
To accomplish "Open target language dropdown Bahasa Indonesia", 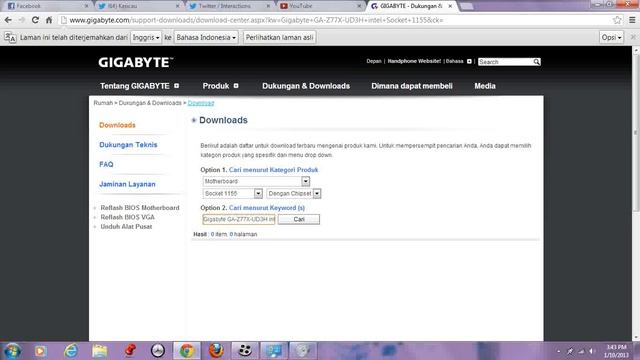I will (x=206, y=37).
